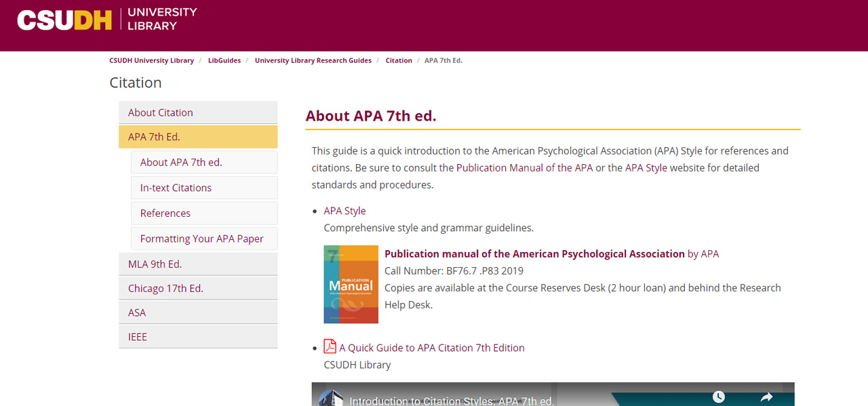Click the Share arrow icon on video
The image size is (868, 406).
click(766, 397)
